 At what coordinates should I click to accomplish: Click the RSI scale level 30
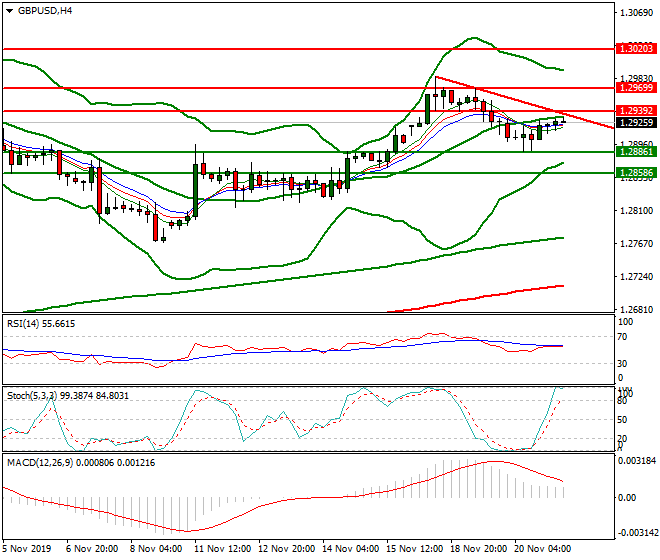(x=623, y=363)
